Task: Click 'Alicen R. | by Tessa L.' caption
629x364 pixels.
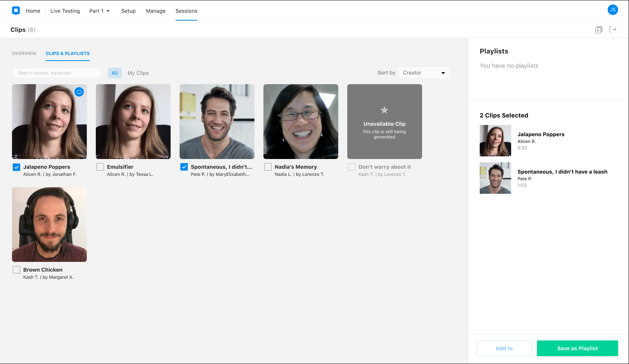Action: tap(130, 174)
